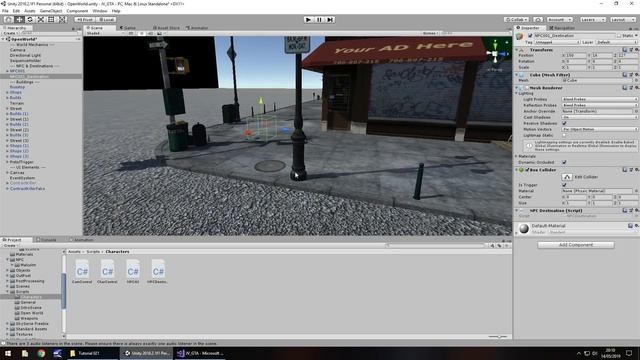Click the Step frame button

pos(330,20)
